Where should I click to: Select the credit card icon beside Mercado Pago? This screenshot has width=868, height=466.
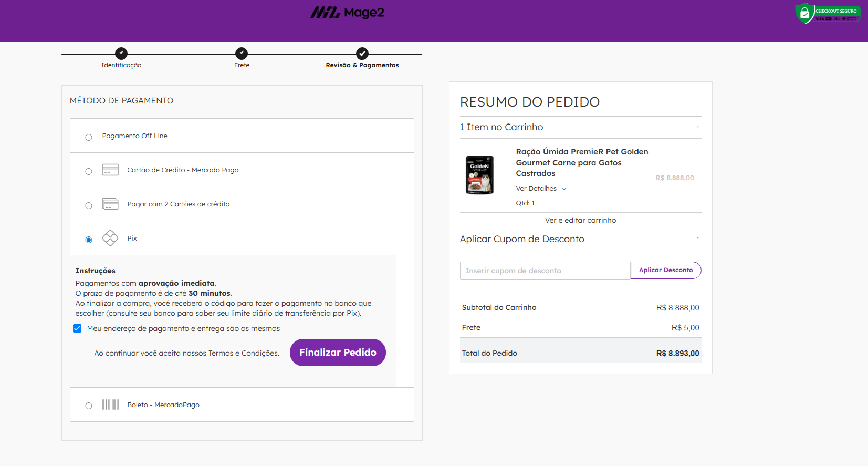pyautogui.click(x=110, y=170)
